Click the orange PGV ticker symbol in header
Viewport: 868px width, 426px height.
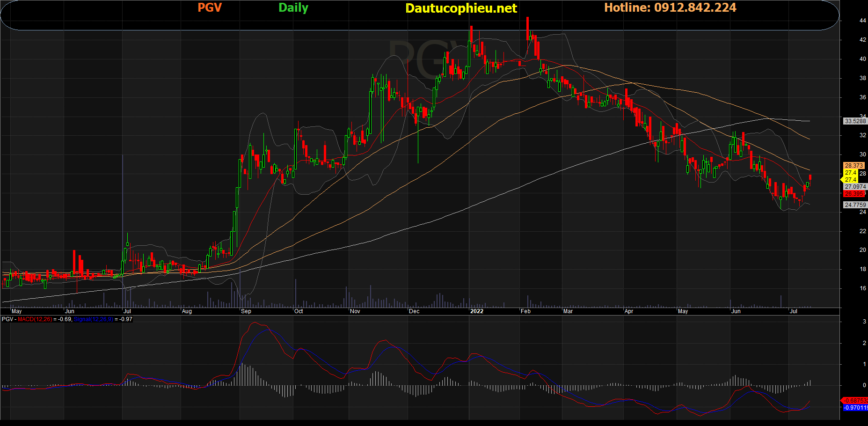click(209, 8)
